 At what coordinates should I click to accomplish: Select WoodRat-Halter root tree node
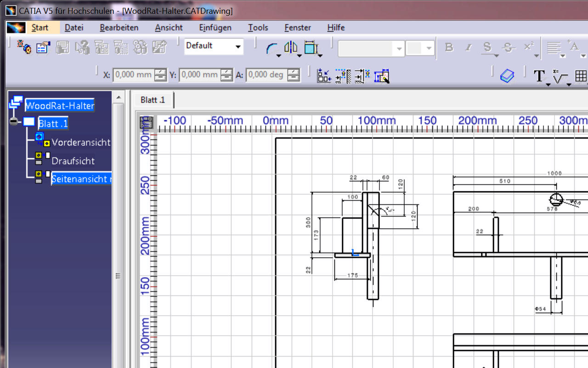click(60, 105)
